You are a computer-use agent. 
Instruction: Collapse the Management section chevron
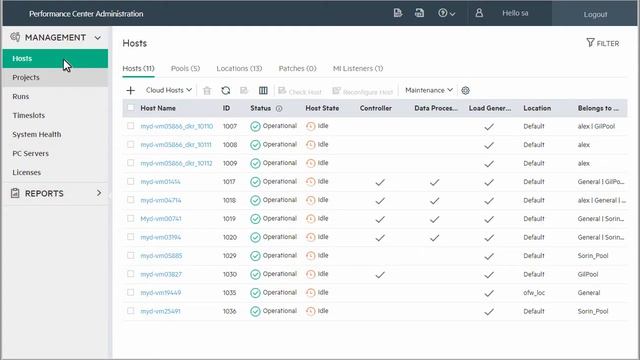point(98,38)
